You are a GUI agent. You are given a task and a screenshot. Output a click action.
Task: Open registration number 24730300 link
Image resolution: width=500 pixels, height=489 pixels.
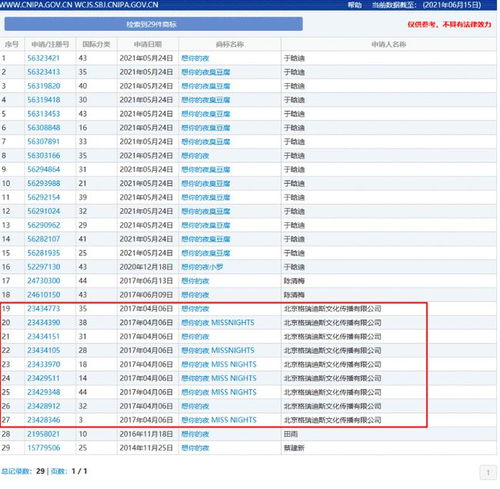coord(44,281)
